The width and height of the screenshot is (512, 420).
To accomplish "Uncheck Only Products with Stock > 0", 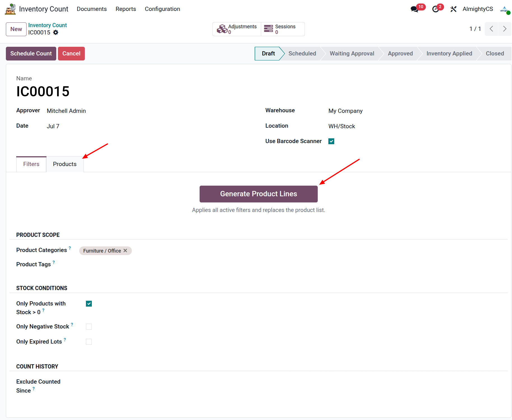I will [89, 304].
